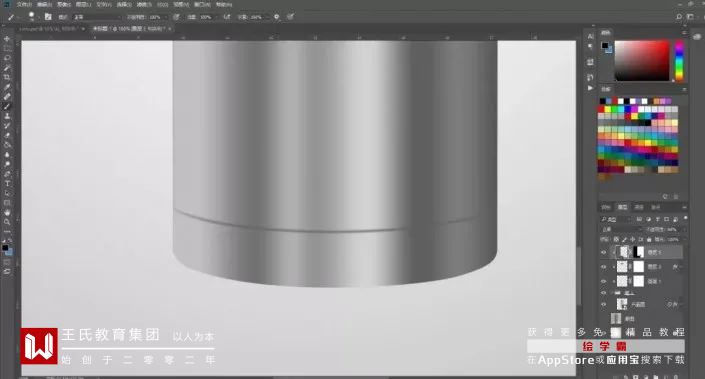
Task: Hide the layer group in Layers panel
Action: [604, 293]
